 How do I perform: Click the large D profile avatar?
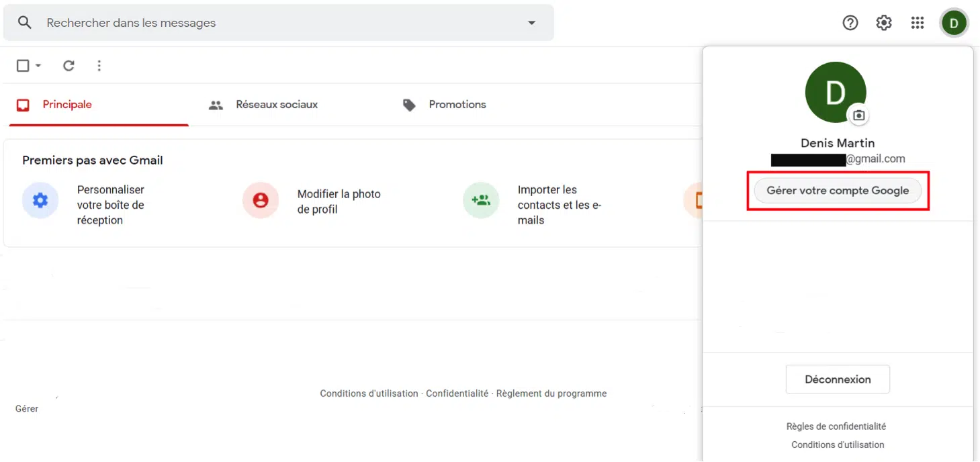click(836, 93)
